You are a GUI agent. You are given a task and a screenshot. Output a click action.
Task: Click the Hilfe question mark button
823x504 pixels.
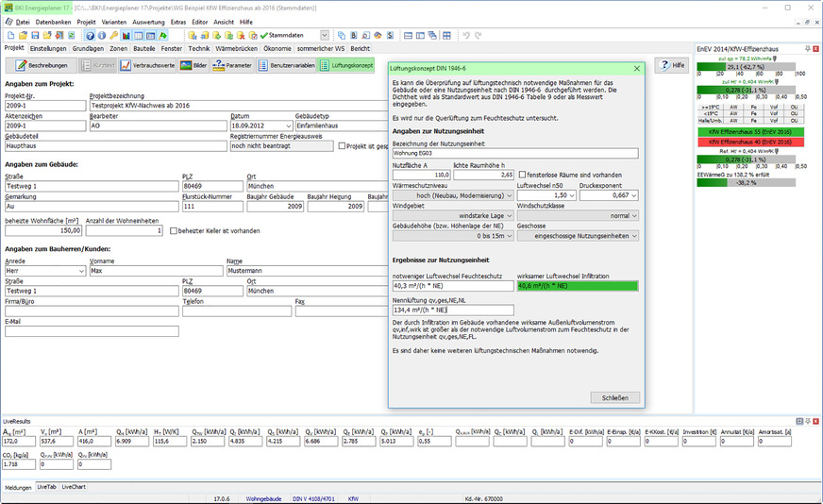pyautogui.click(x=670, y=65)
